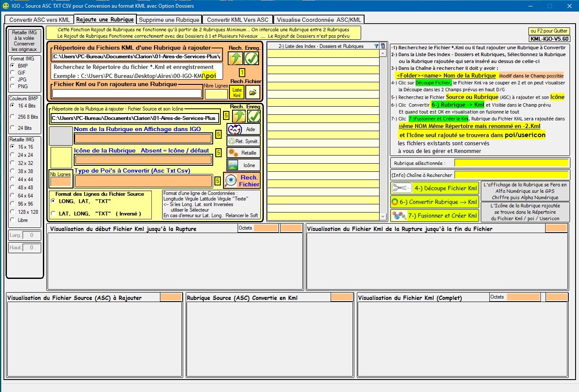Viewport: 579px width, 392px height.
Task: Click the Nom de la Rubrique input field
Action: (143, 138)
